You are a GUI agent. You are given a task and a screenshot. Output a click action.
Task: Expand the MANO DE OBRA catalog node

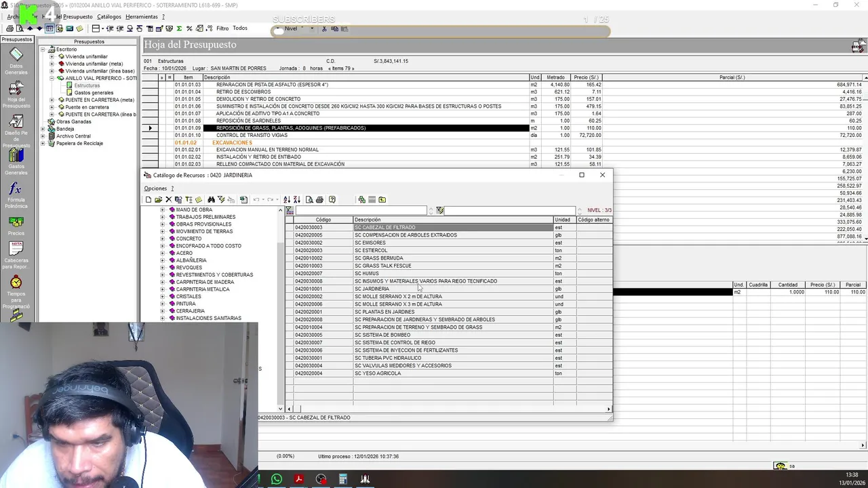point(163,210)
